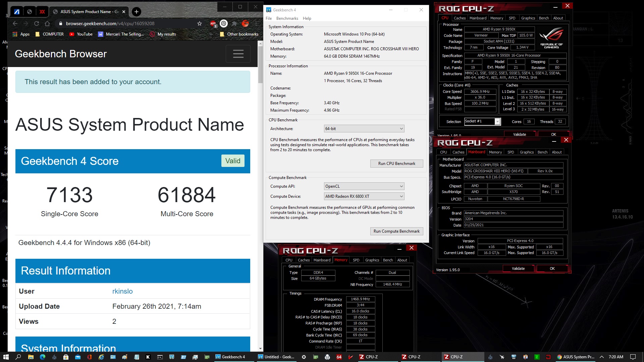644x362 pixels.
Task: Launch Microsoft Edge from the taskbar
Action: tap(43, 357)
